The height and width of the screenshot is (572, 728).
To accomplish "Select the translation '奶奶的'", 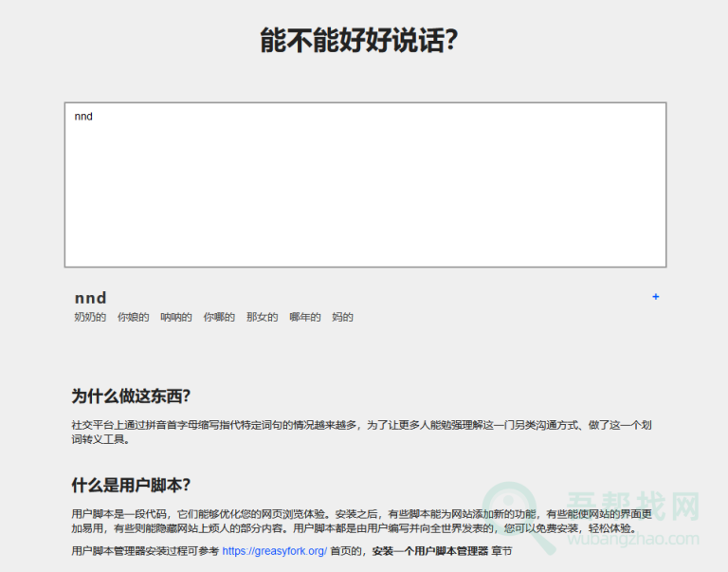I will click(x=90, y=317).
